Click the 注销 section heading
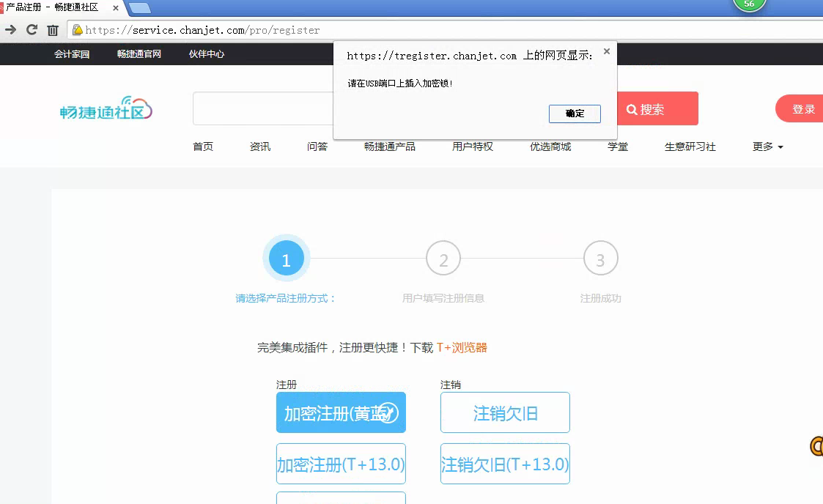The image size is (823, 504). [450, 385]
